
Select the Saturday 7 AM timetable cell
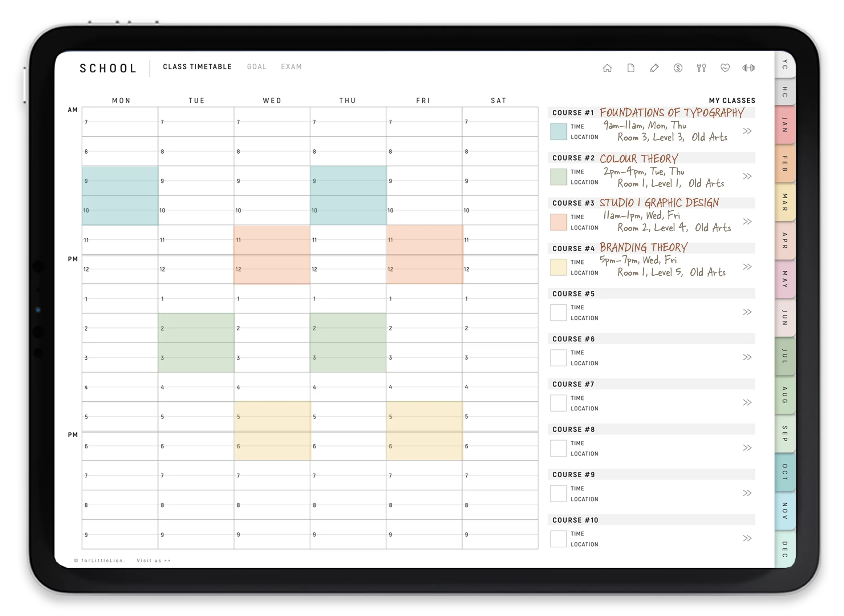click(x=500, y=122)
